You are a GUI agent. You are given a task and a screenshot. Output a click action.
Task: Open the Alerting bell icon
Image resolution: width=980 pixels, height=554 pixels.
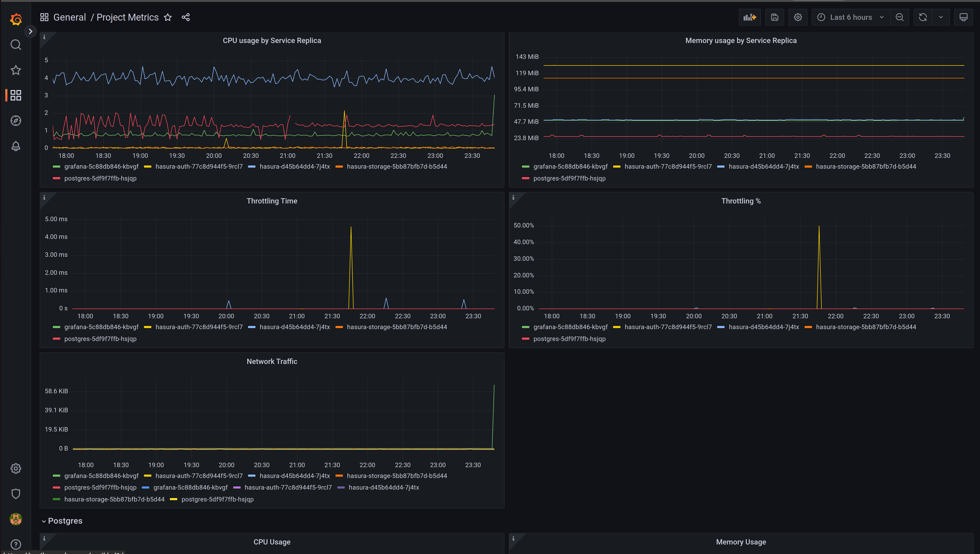(16, 146)
